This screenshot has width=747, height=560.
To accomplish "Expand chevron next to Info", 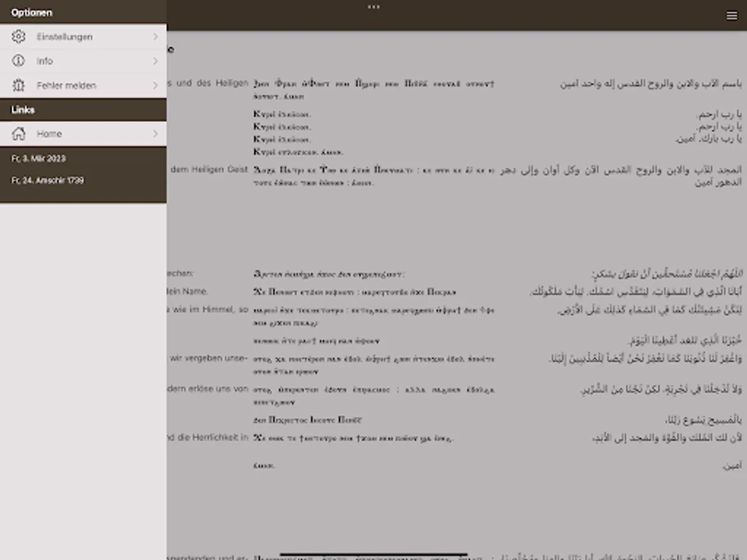I will coord(156,61).
